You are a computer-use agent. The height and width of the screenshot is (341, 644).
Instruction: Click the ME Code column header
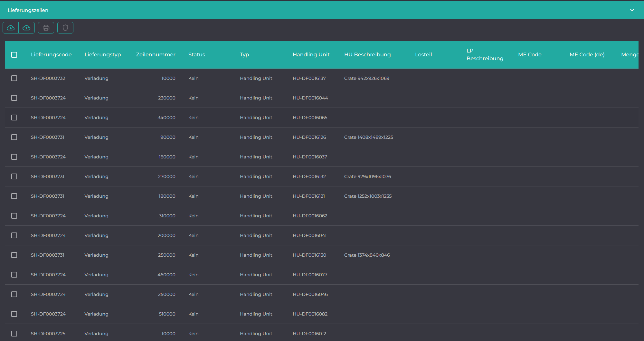530,55
